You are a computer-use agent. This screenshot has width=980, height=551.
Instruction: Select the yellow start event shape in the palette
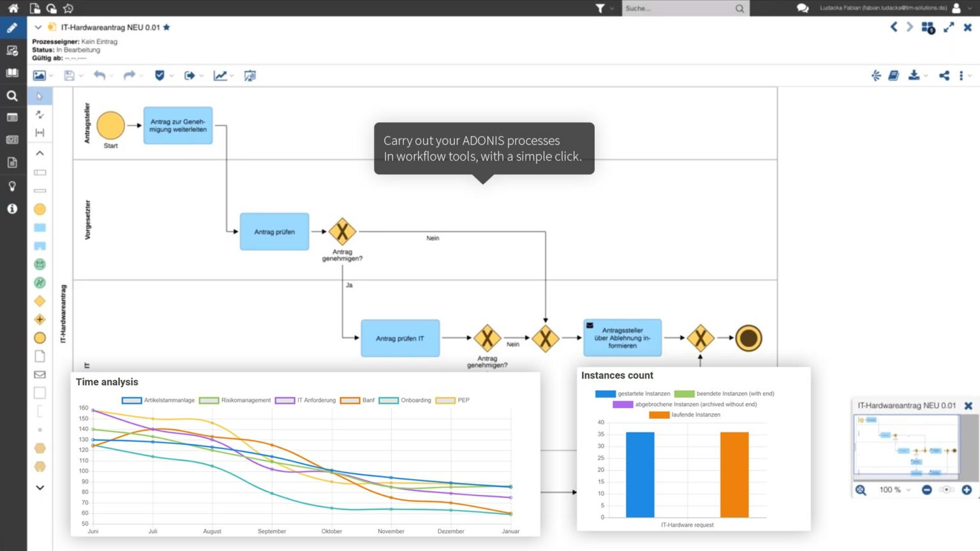click(40, 209)
